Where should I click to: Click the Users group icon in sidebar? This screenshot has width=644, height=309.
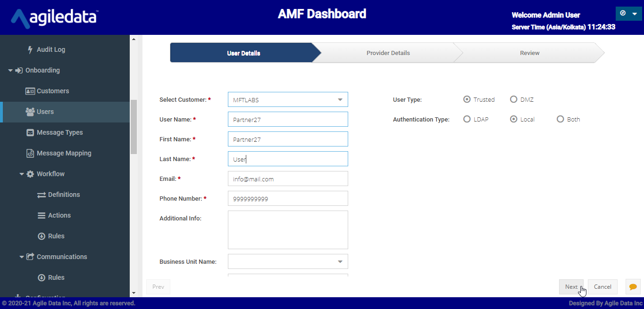[x=30, y=112]
